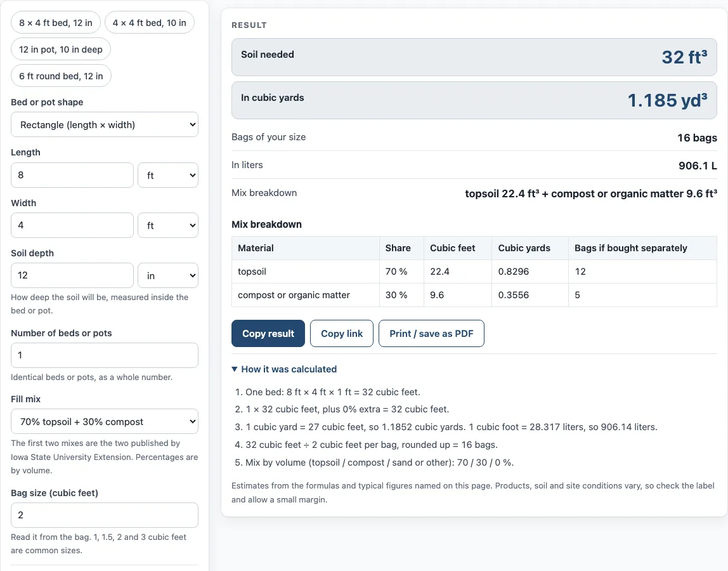
Task: Open the Width unit dropdown
Action: pos(168,225)
